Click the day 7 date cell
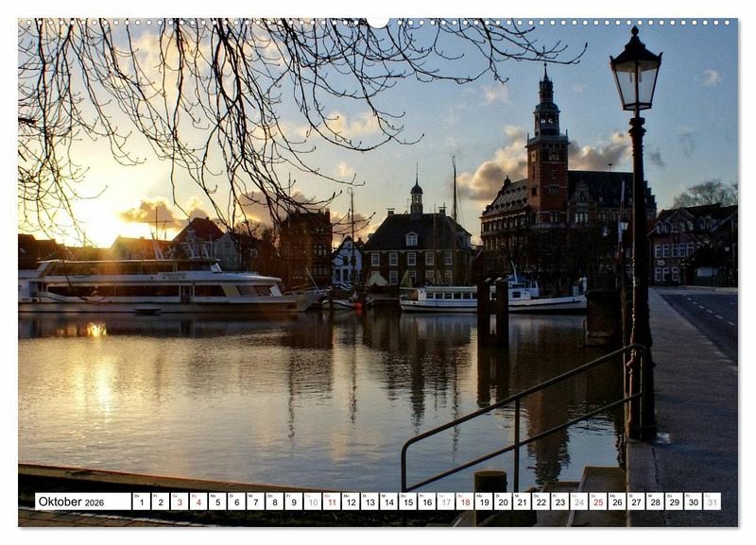 (255, 502)
